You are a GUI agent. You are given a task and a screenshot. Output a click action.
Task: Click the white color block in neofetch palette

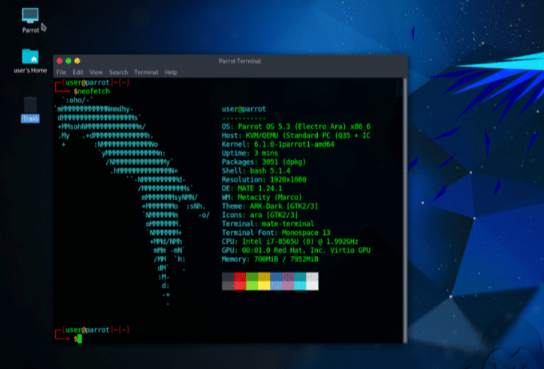[x=312, y=281]
